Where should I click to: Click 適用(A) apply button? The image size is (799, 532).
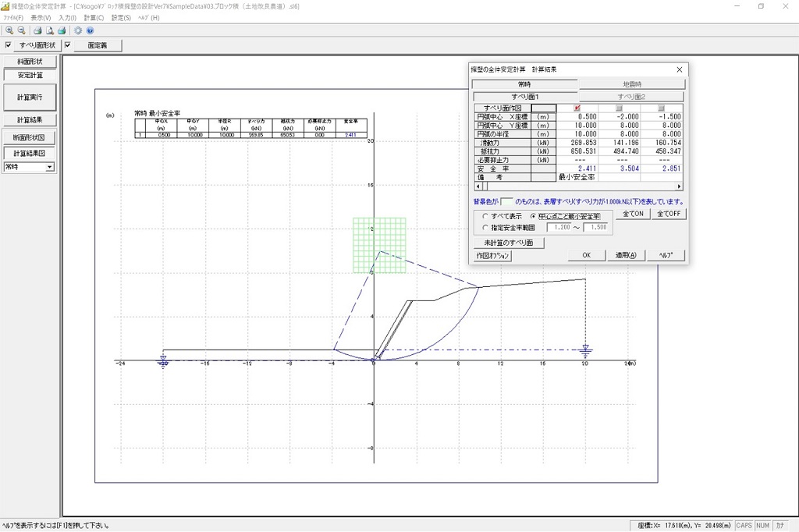coord(627,255)
